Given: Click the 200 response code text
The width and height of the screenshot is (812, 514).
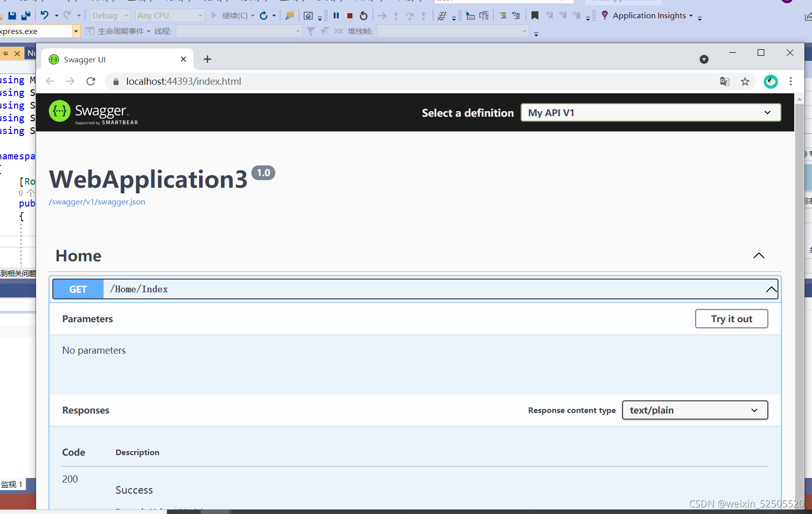Looking at the screenshot, I should coord(70,479).
